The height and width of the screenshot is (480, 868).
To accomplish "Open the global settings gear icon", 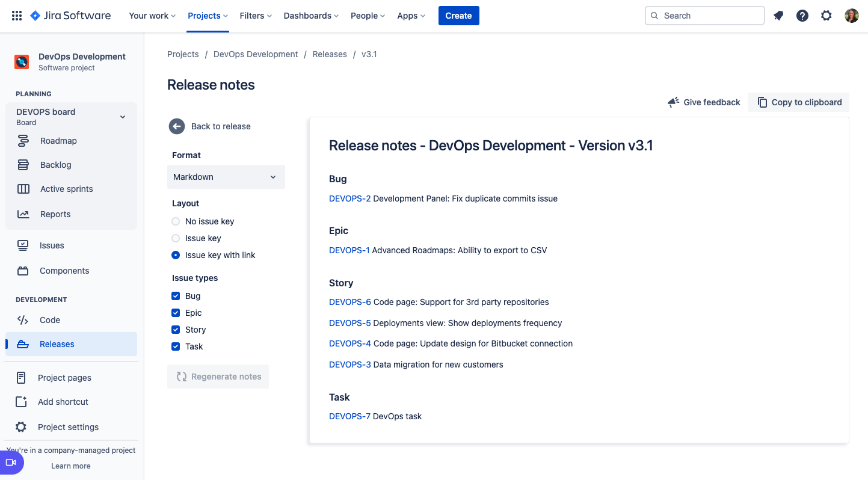I will [826, 16].
